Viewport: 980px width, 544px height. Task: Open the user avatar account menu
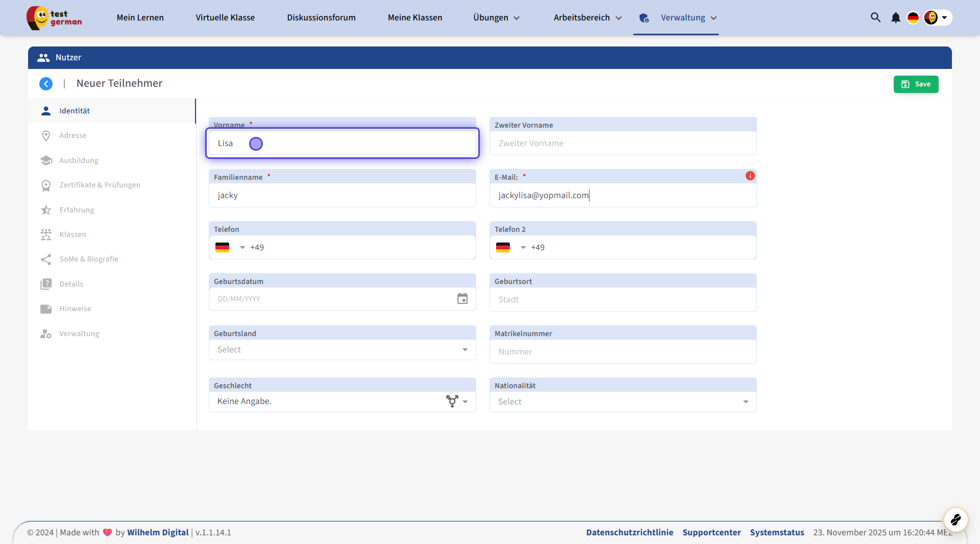[x=937, y=18]
